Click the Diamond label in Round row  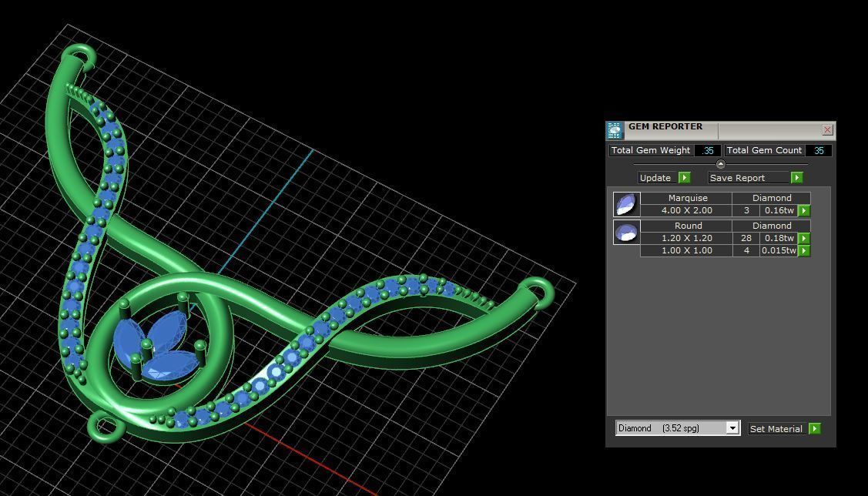pyautogui.click(x=772, y=226)
